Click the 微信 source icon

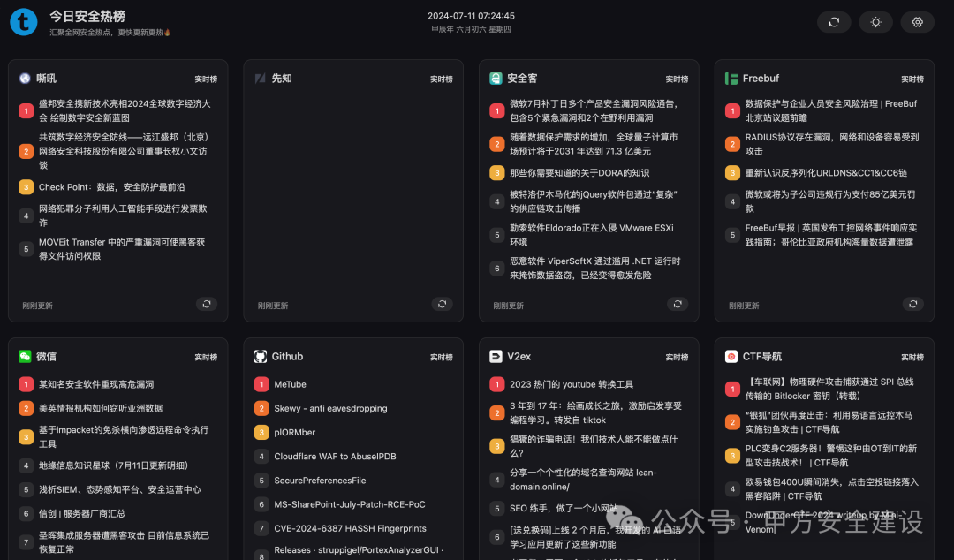25,356
